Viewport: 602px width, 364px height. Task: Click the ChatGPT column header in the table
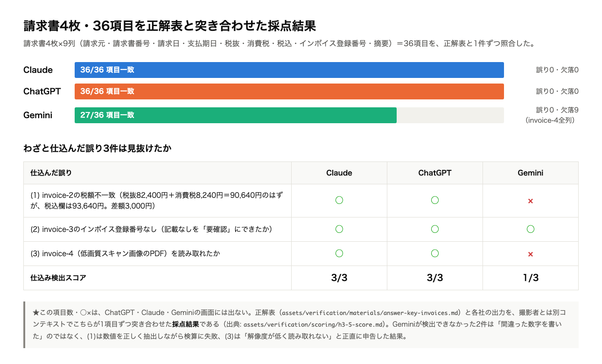pyautogui.click(x=435, y=173)
